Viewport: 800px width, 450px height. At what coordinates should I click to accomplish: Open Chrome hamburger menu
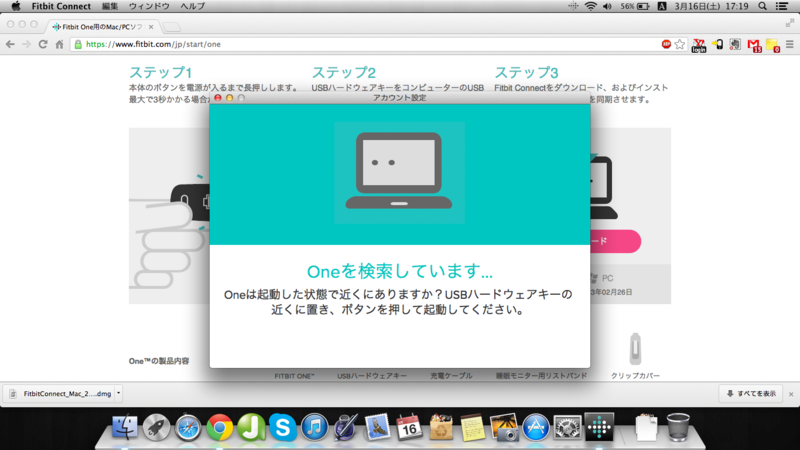click(x=790, y=44)
